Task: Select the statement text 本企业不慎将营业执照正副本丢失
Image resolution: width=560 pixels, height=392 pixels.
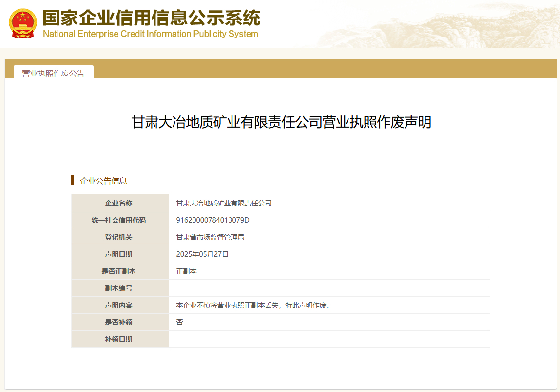Action: (x=227, y=305)
